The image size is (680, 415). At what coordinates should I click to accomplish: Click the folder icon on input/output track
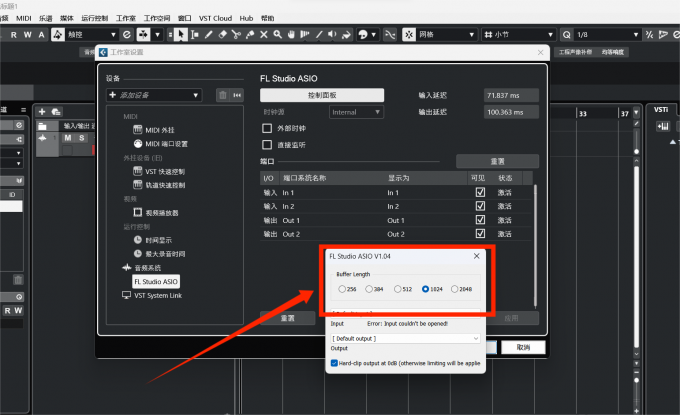42,126
